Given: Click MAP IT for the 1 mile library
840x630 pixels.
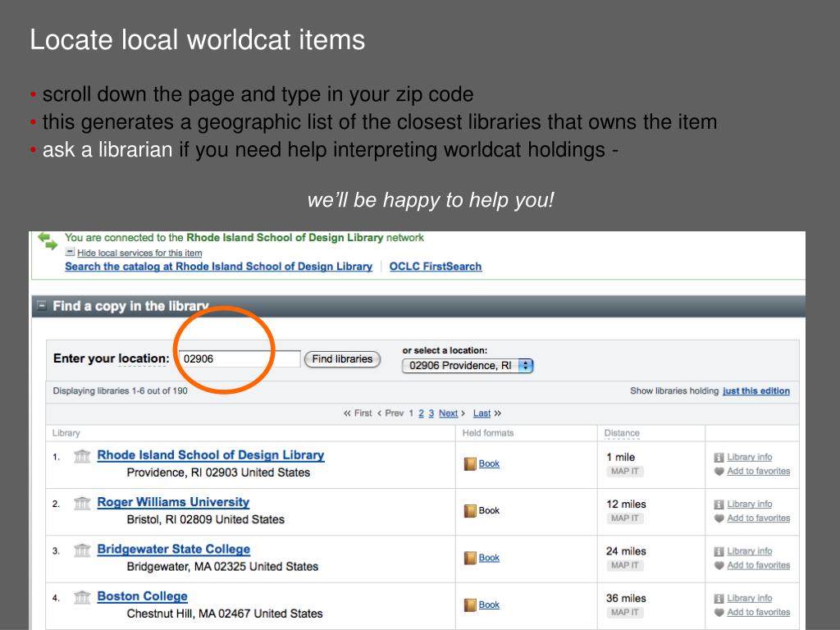Looking at the screenshot, I should point(624,472).
